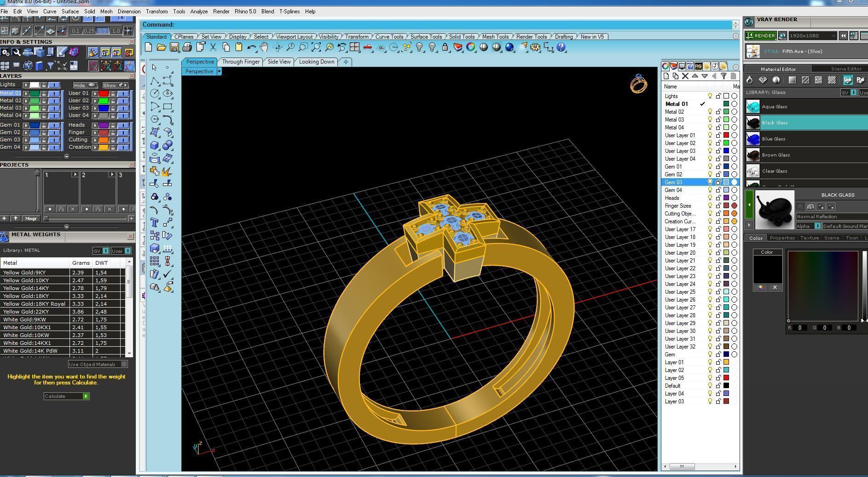Toggle the Hide button in Layers
Image resolution: width=868 pixels, height=477 pixels.
[x=85, y=85]
